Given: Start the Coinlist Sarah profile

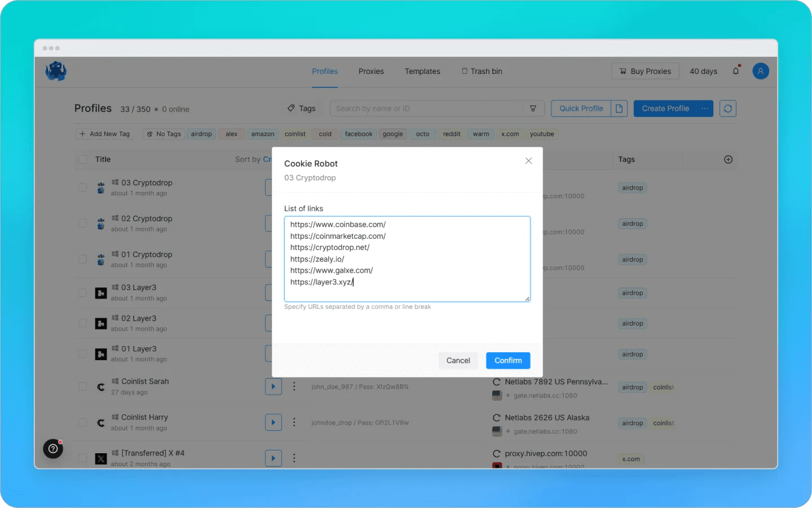Looking at the screenshot, I should click(x=273, y=387).
